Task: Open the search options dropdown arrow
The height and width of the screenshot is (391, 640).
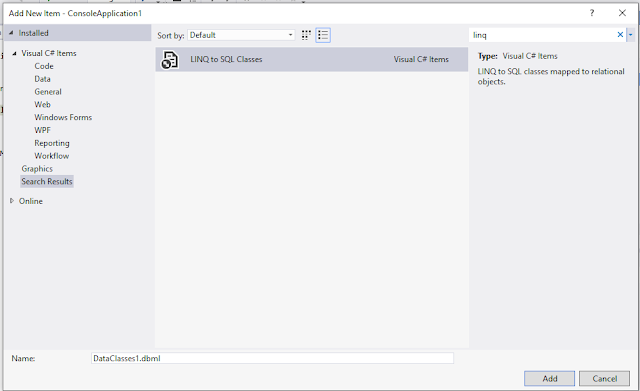Action: coord(631,35)
